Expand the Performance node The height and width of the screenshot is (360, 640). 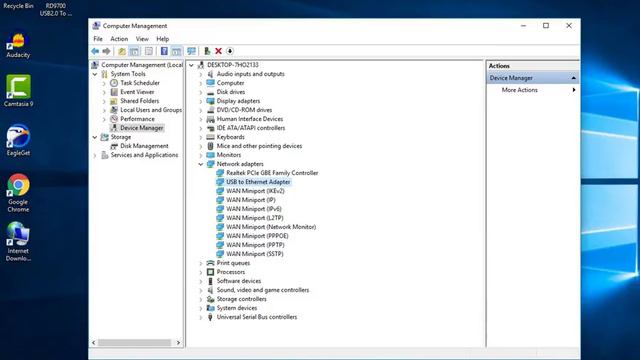pos(104,119)
